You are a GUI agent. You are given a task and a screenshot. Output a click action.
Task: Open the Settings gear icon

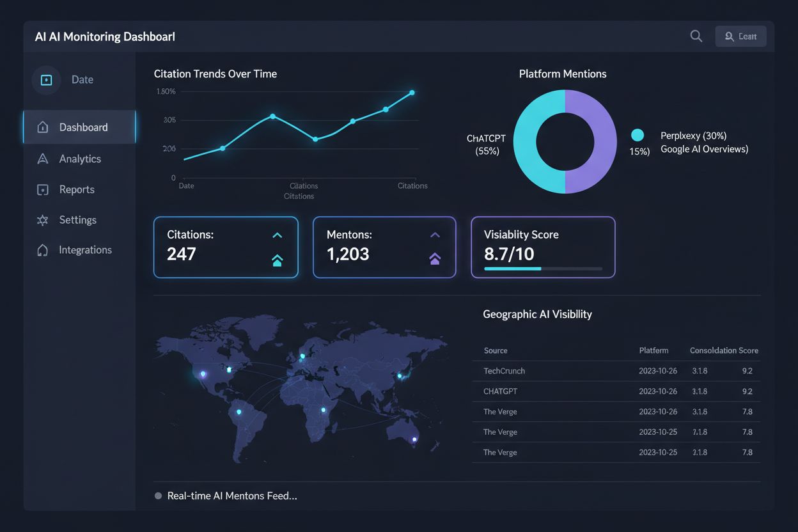[x=43, y=220]
